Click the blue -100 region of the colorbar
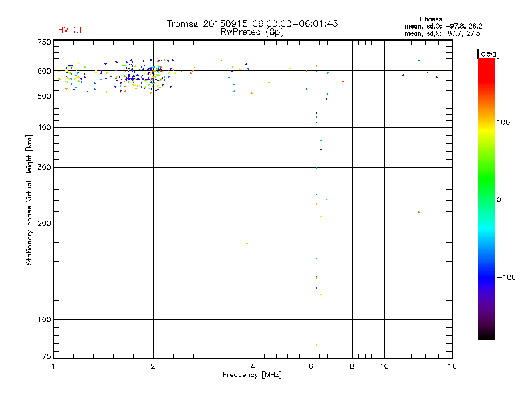532x399 pixels. pyautogui.click(x=487, y=277)
